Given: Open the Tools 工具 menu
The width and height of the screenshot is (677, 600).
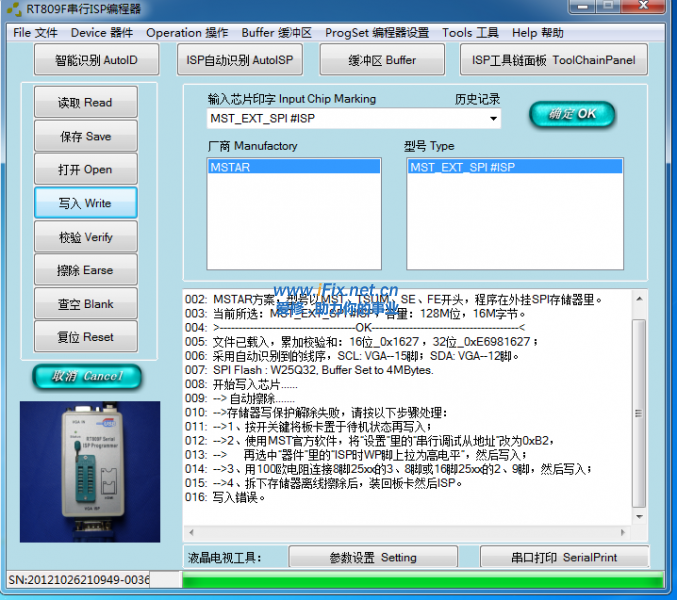Looking at the screenshot, I should click(470, 32).
